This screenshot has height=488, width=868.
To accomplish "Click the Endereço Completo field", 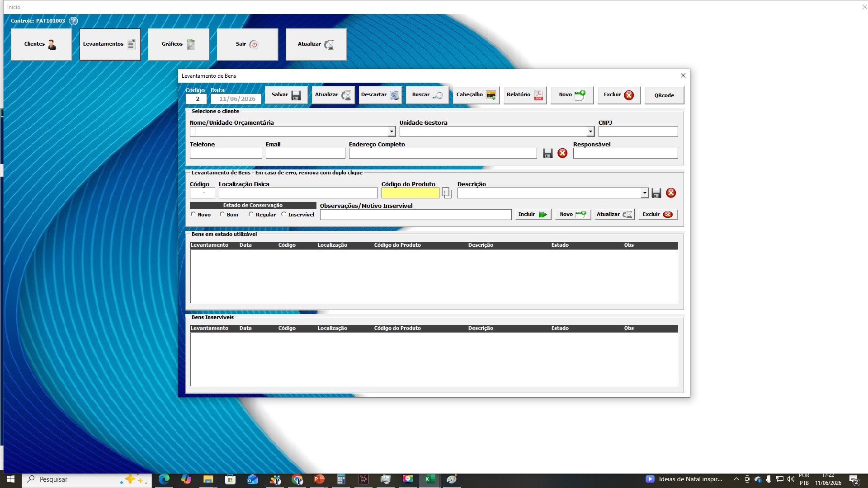I will (443, 153).
